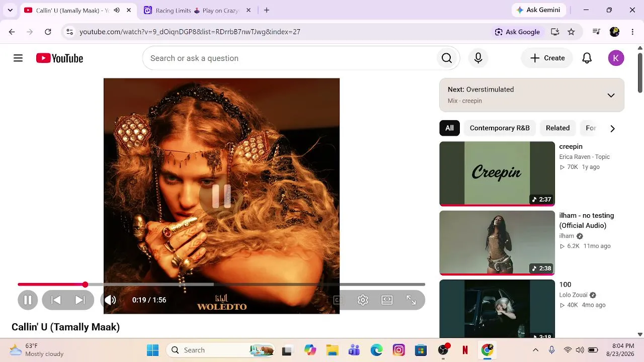The image size is (644, 362).
Task: Open YouTube notifications bell
Action: [587, 58]
